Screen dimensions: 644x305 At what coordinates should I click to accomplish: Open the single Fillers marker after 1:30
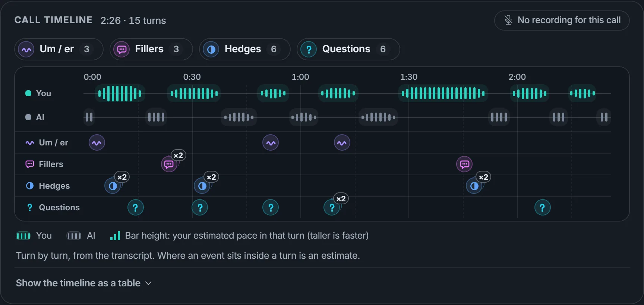tap(464, 164)
